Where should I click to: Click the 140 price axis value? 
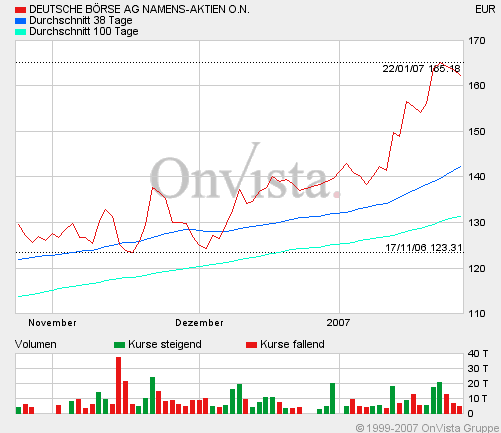(x=477, y=176)
